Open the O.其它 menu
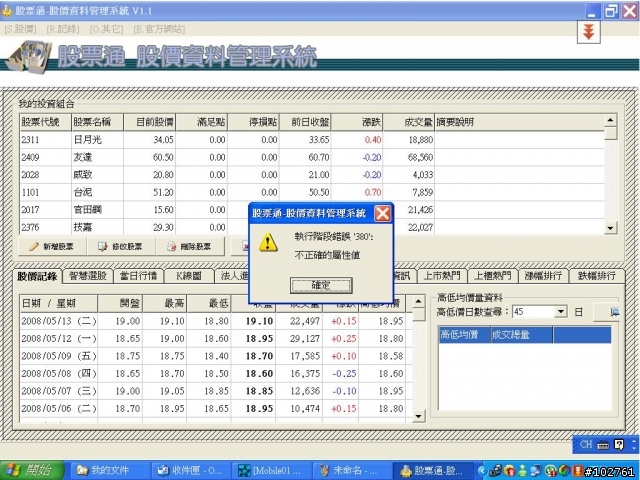The image size is (640, 480). point(106,29)
